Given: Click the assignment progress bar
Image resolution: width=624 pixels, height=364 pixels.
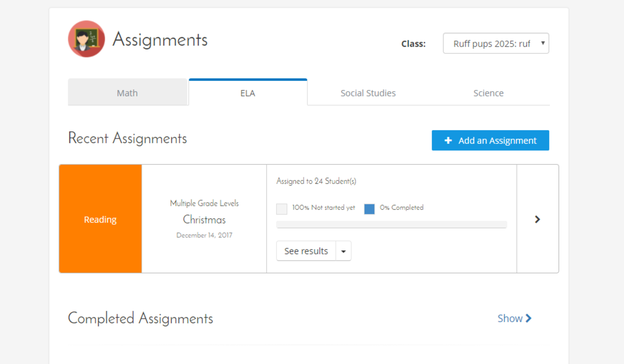Looking at the screenshot, I should 391,225.
